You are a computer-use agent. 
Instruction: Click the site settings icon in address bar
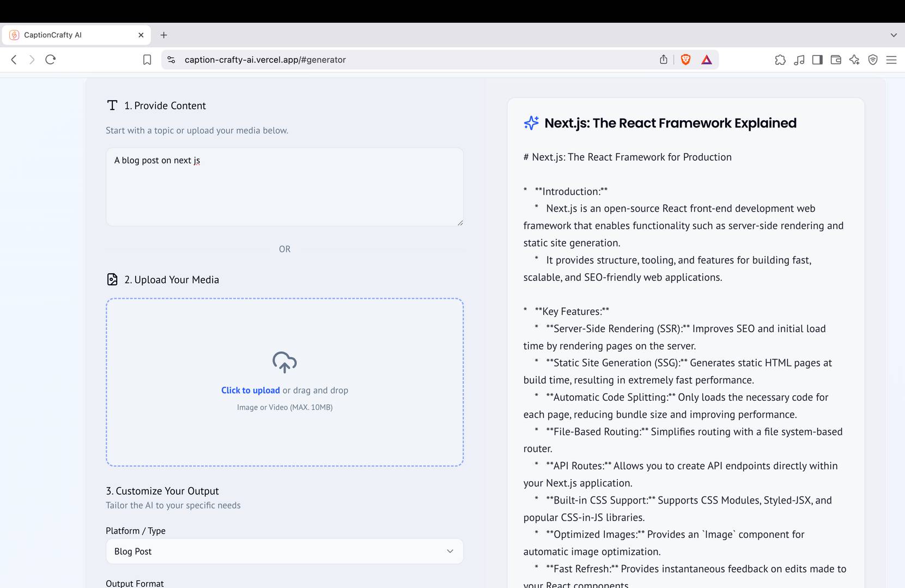point(171,60)
